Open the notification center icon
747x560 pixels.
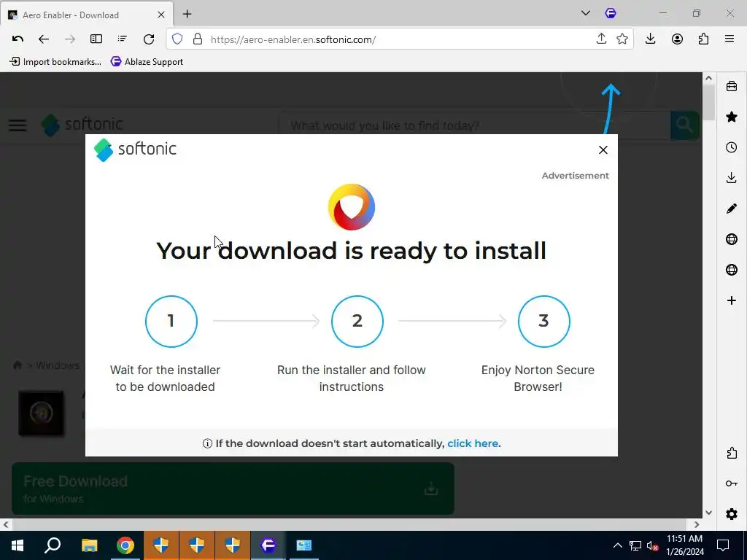tap(723, 545)
